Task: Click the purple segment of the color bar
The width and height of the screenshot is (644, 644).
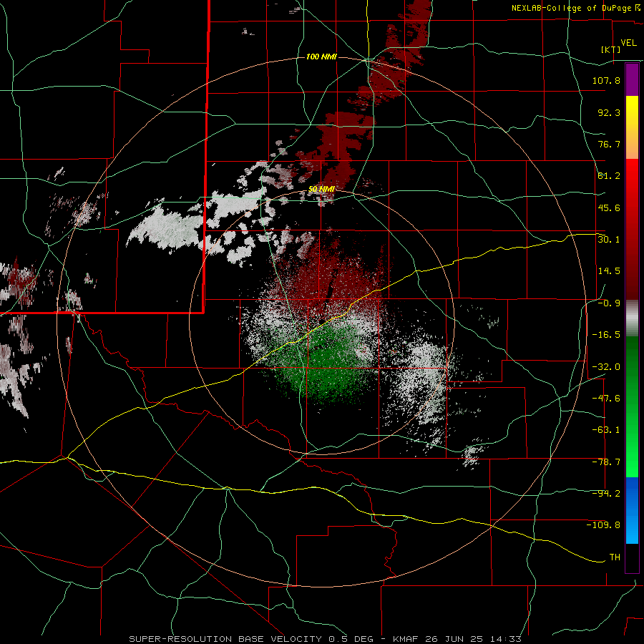Action: (632, 79)
